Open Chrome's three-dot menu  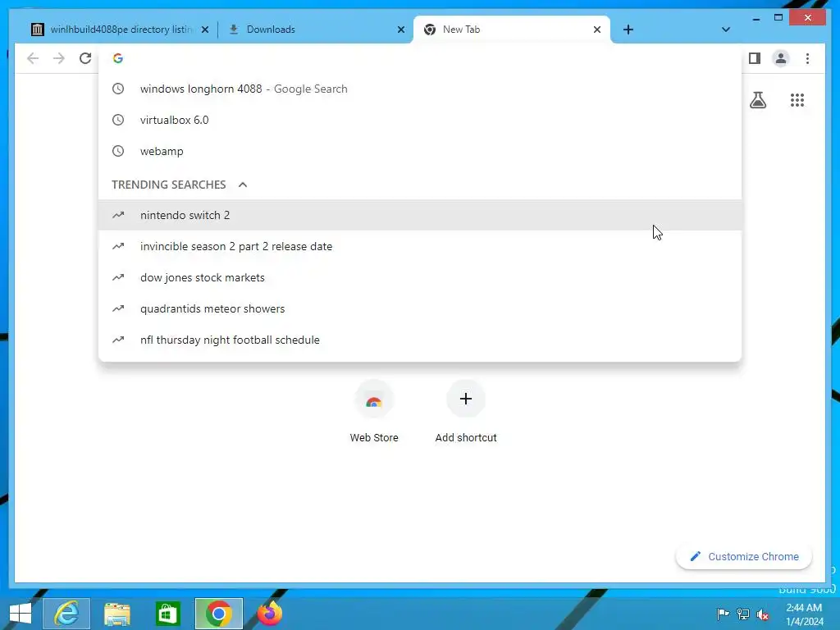tap(807, 58)
